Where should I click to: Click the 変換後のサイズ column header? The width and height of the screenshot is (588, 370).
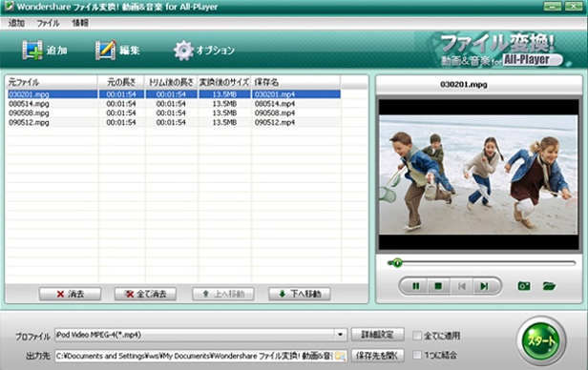click(224, 82)
